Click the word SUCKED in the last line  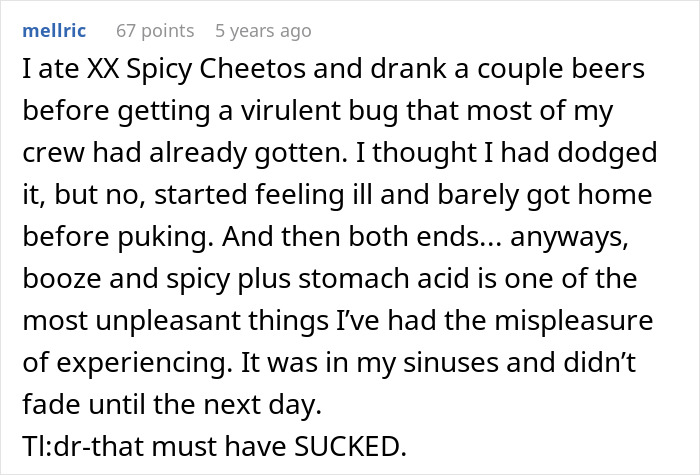tap(350, 446)
